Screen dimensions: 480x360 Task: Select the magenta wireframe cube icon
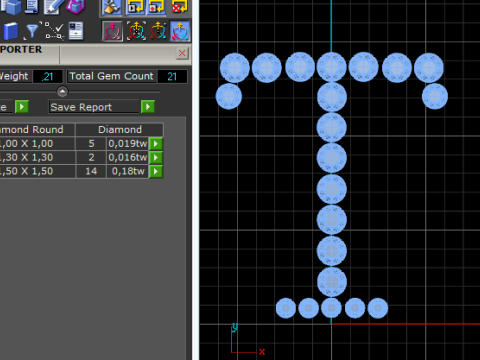76,6
